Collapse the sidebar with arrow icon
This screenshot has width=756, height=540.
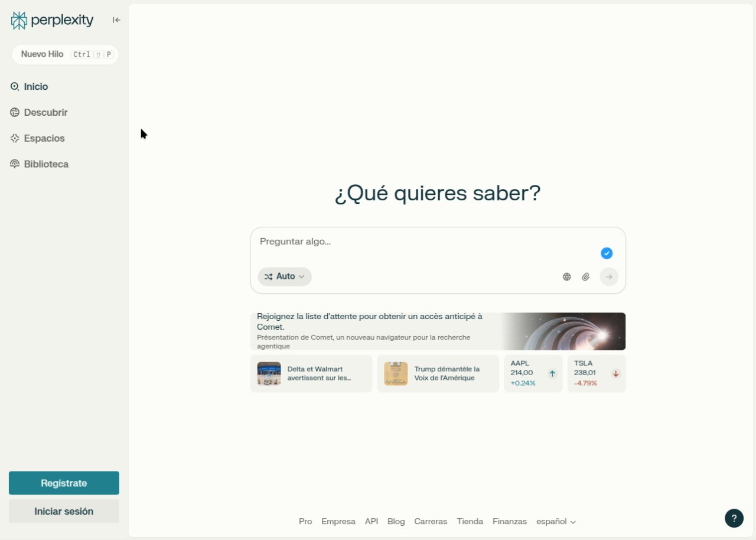[x=116, y=20]
